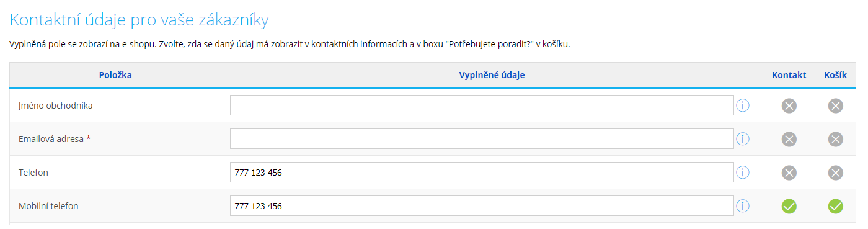Click the Kontakt column header
This screenshot has width=868, height=229.
click(789, 75)
